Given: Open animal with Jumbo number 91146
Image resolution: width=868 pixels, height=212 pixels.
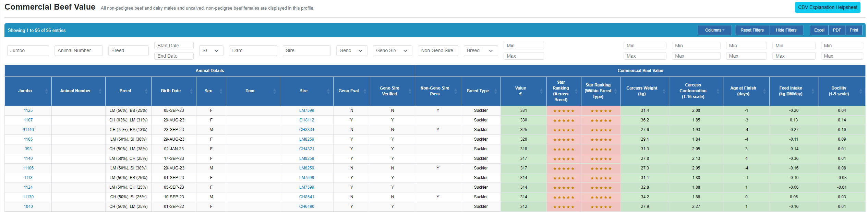Looking at the screenshot, I should pos(28,130).
